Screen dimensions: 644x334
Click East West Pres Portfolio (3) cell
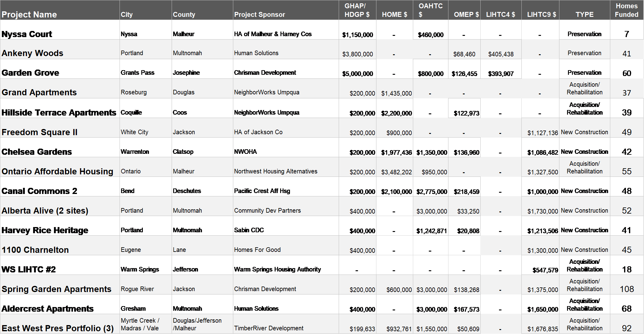coord(58,328)
